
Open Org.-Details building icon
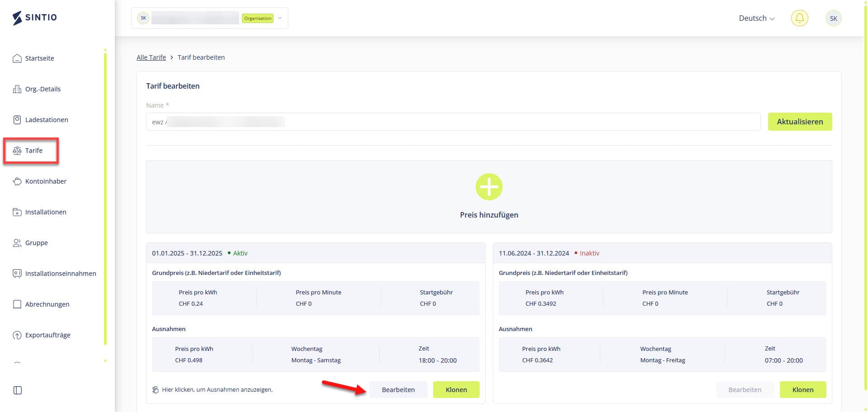coord(17,89)
